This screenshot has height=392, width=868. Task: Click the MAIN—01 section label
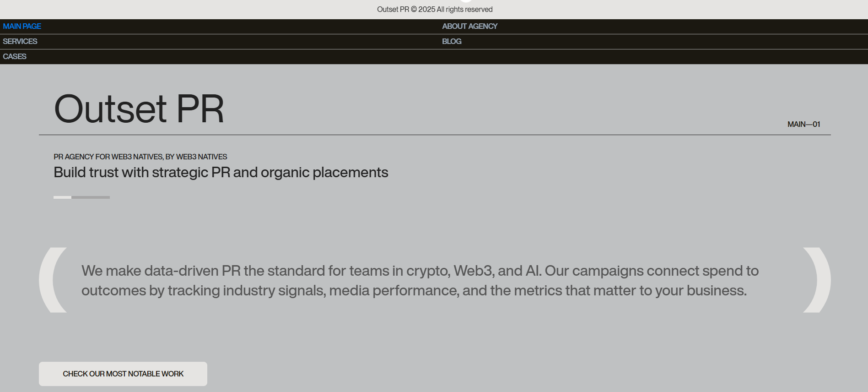point(803,124)
